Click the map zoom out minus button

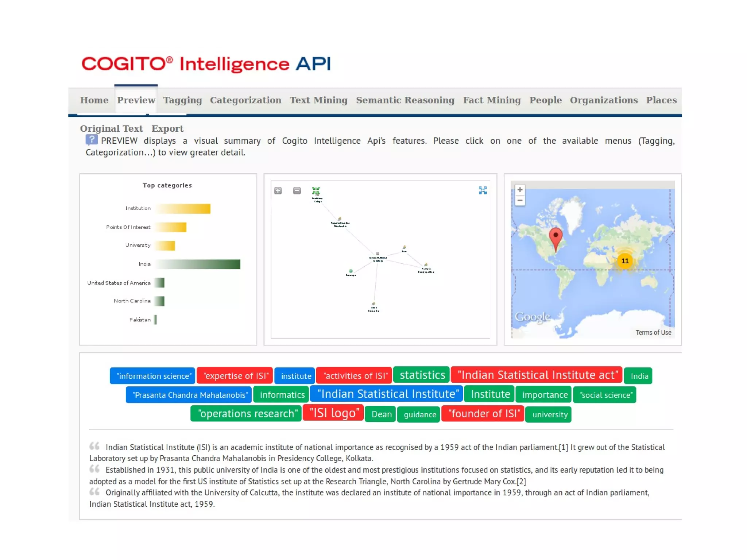click(x=520, y=200)
